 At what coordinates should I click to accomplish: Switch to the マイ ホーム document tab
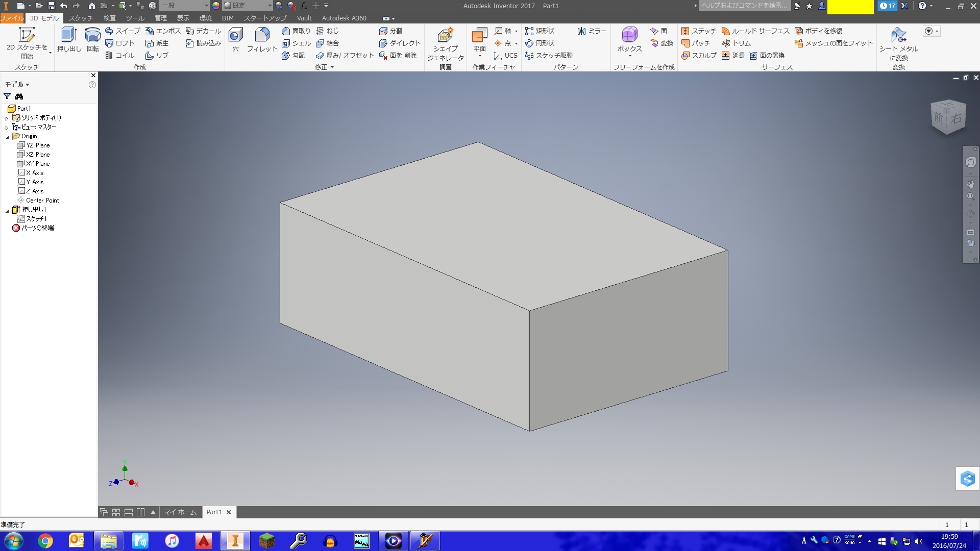coord(180,512)
